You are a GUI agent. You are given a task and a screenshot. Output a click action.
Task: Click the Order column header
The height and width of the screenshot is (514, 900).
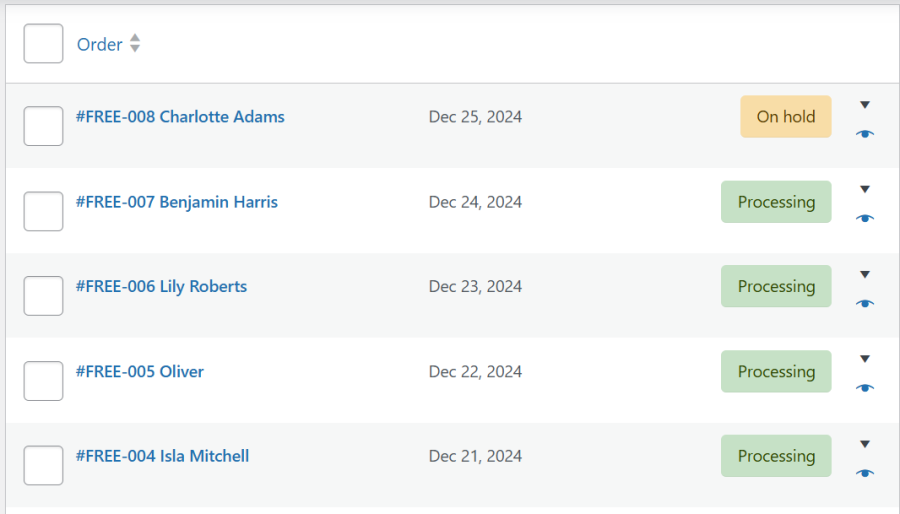100,44
